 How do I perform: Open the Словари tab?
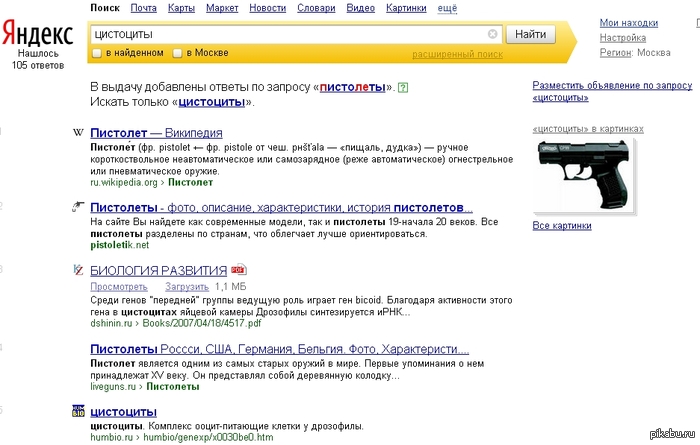(x=316, y=8)
